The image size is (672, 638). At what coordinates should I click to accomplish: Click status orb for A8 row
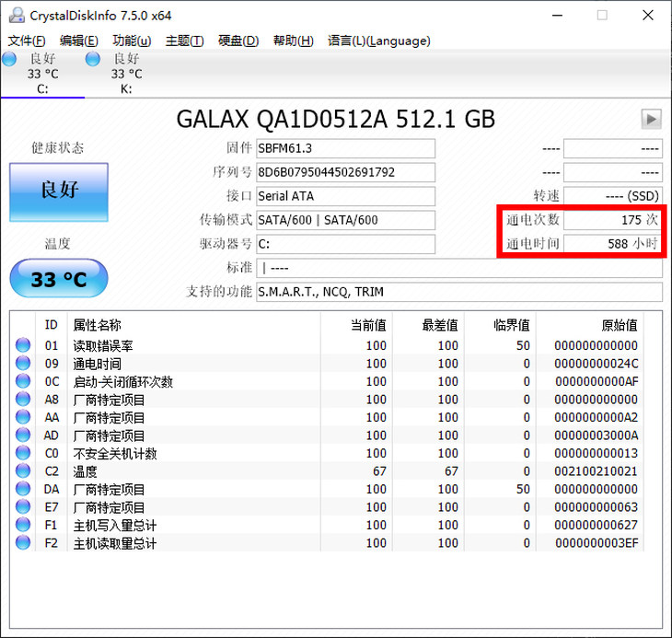pyautogui.click(x=23, y=399)
